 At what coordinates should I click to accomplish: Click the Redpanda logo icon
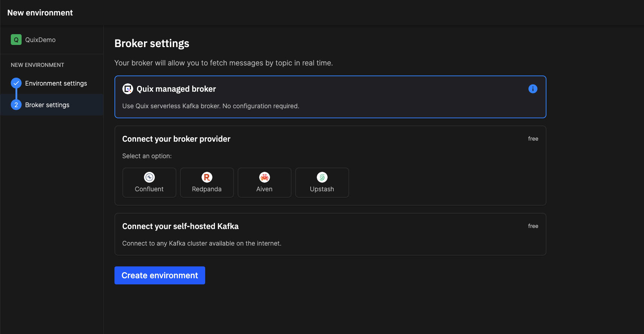[x=207, y=177]
